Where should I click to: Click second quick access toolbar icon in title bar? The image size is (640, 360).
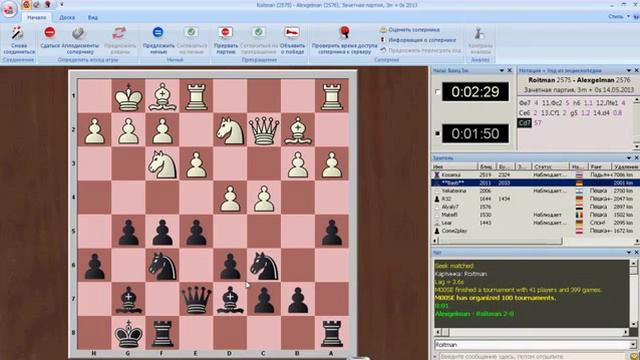tap(37, 4)
